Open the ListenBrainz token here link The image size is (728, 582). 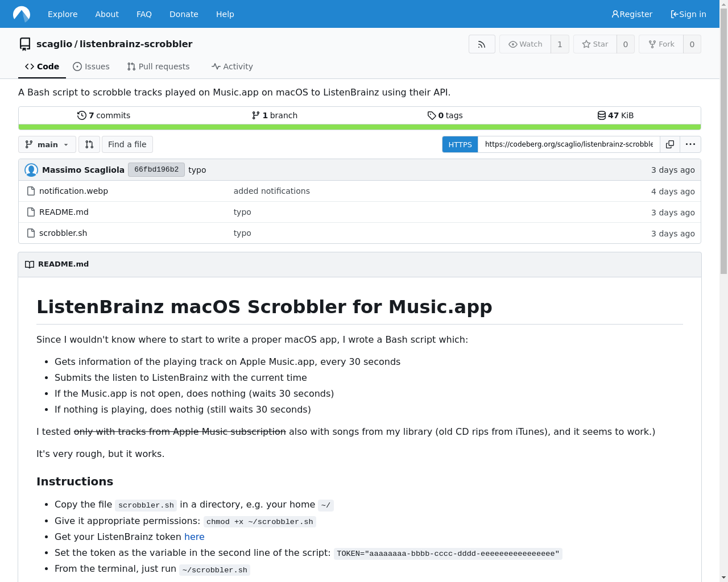[x=195, y=537]
